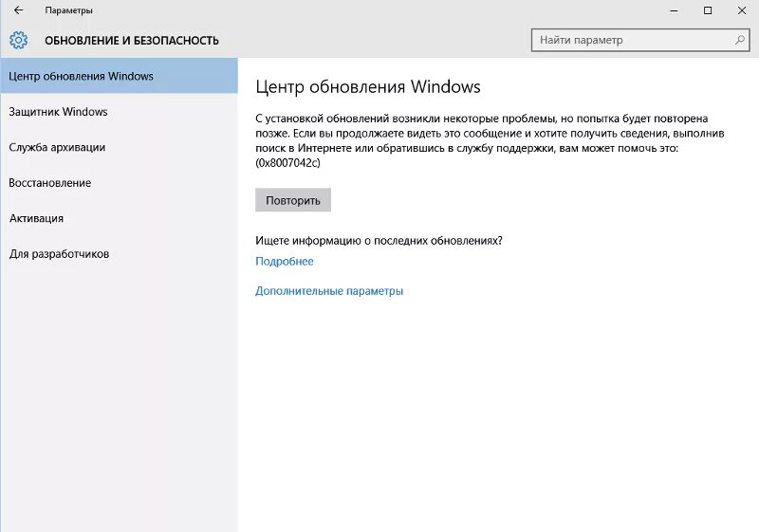759x532 pixels.
Task: Select 'Центр обновления Windows' in sidebar
Action: click(120, 76)
